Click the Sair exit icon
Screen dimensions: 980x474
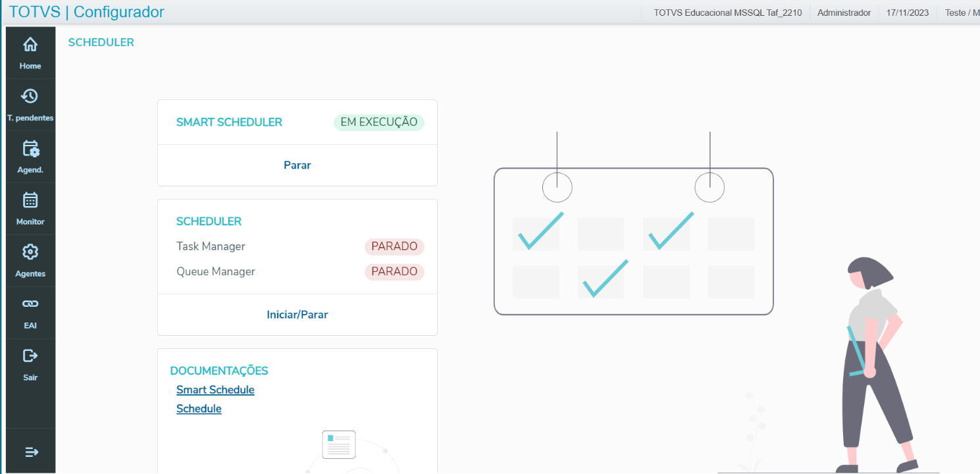click(30, 356)
